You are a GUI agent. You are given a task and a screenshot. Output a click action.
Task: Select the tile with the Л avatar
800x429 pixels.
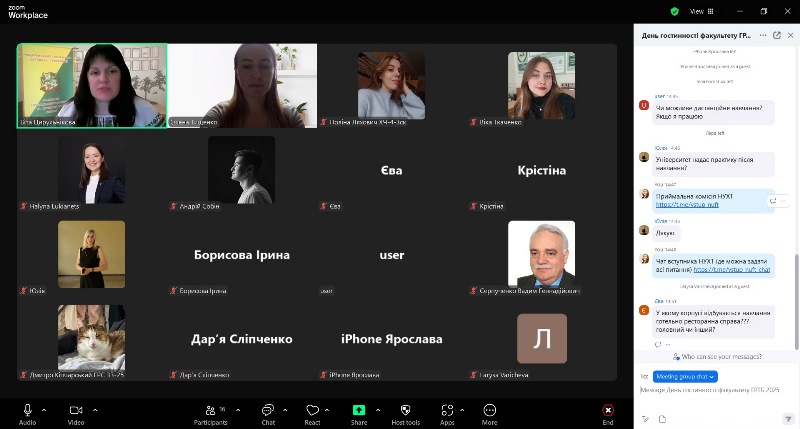(542, 339)
